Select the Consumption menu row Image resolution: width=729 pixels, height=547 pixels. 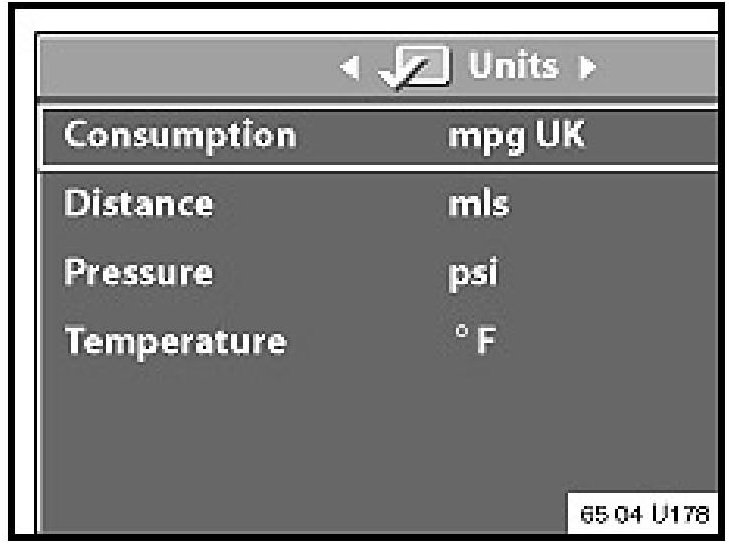tap(380, 137)
